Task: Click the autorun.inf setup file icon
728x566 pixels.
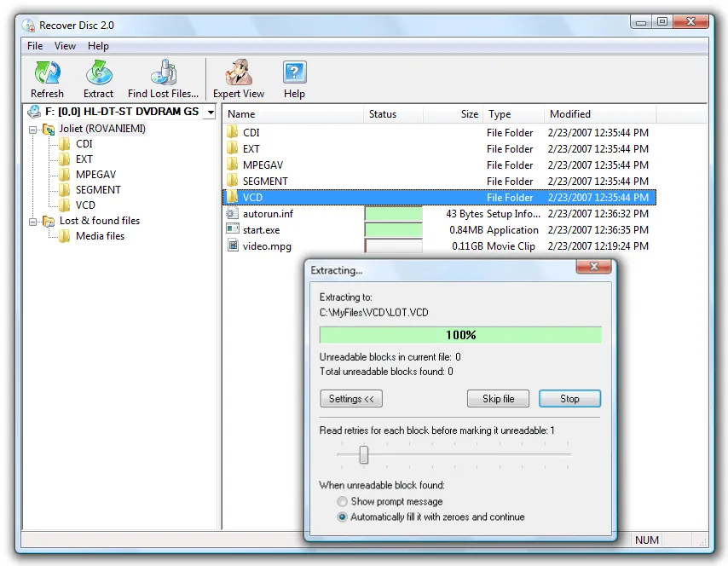Action: [233, 213]
